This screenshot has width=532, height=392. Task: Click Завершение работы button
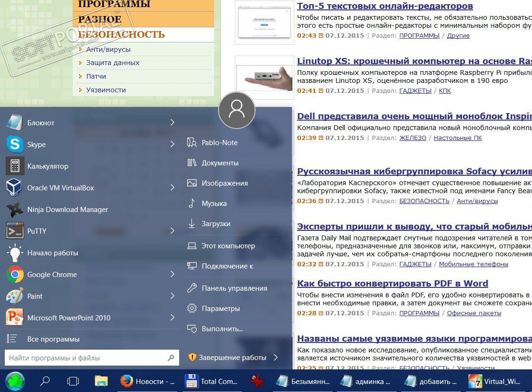[227, 358]
